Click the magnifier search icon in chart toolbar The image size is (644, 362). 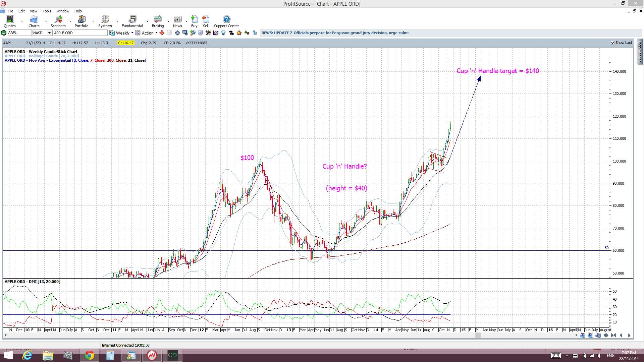[x=193, y=33]
